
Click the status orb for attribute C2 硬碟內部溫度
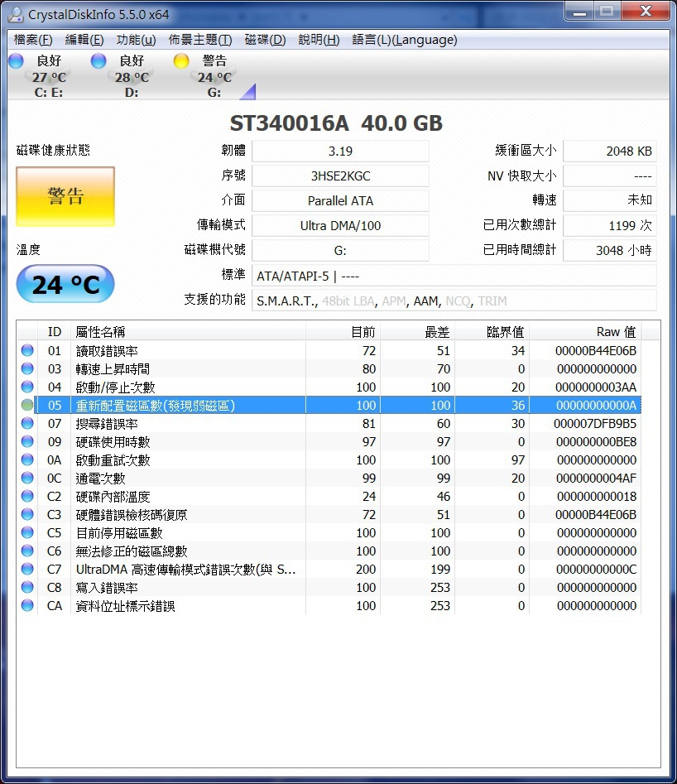pyautogui.click(x=27, y=496)
